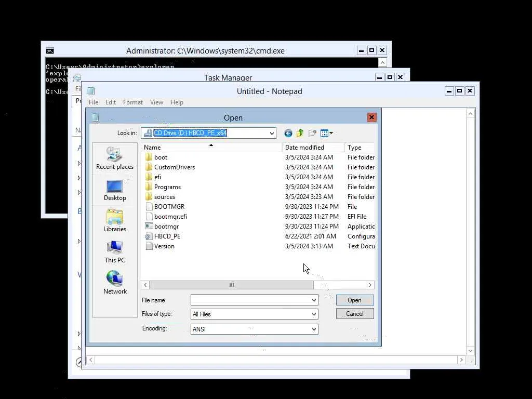Viewport: 532px width, 399px height.
Task: Expand the Look in drive dropdown
Action: point(272,134)
